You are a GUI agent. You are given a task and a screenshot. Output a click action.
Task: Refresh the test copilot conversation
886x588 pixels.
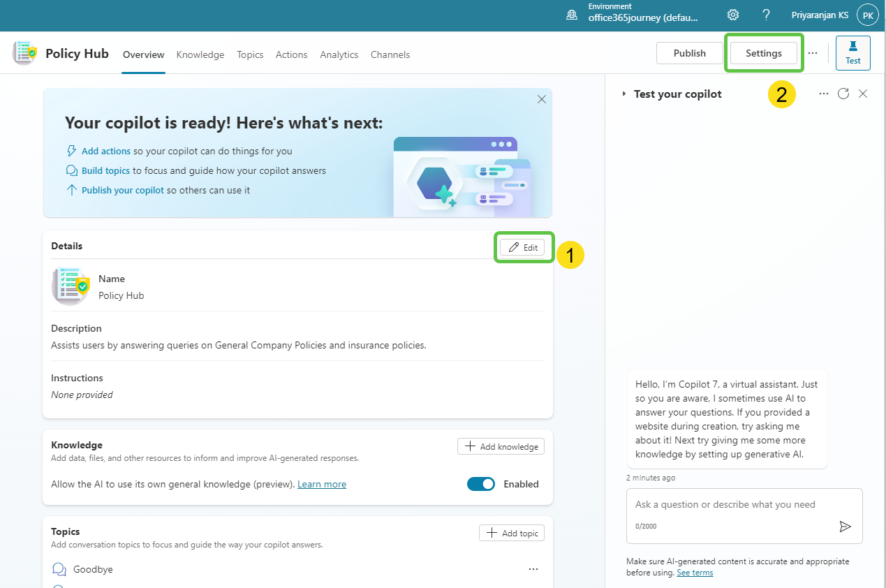coord(843,94)
